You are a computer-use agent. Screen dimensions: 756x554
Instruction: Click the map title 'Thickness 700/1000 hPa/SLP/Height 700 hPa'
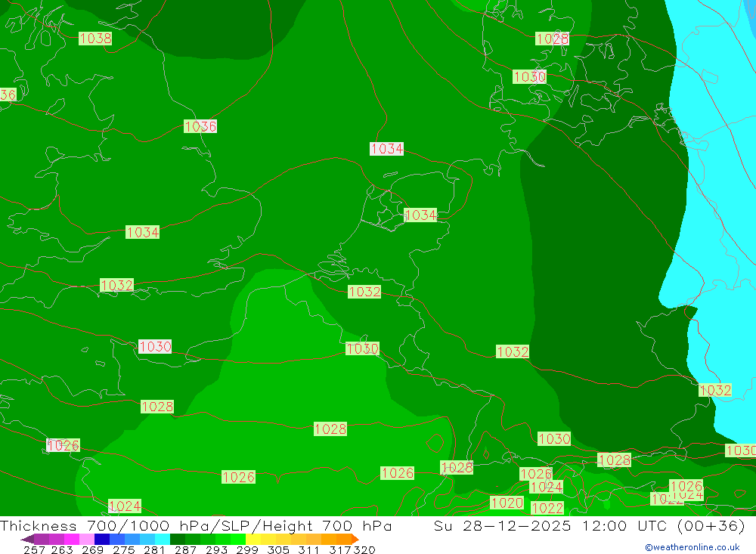tap(196, 525)
